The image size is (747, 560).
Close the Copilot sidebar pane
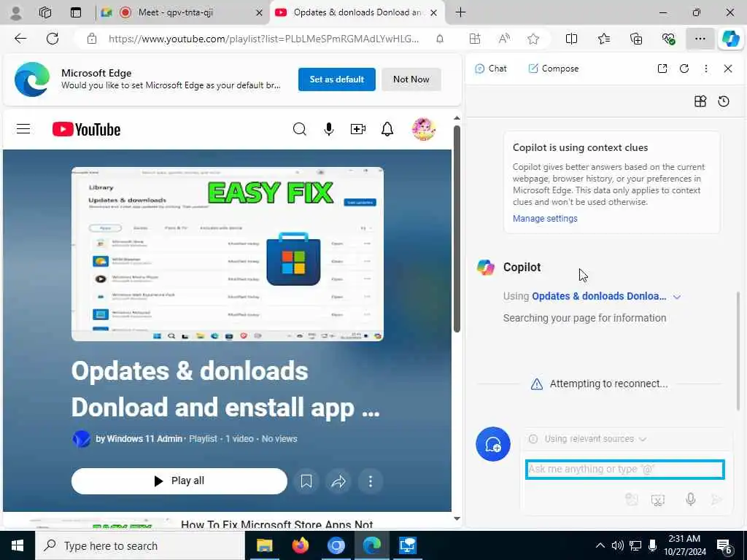pos(728,69)
